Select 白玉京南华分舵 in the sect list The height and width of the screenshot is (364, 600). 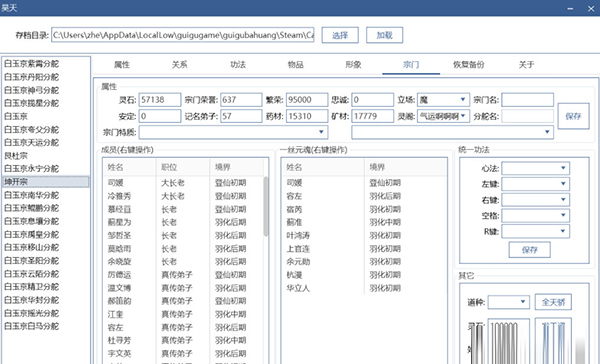(46, 195)
